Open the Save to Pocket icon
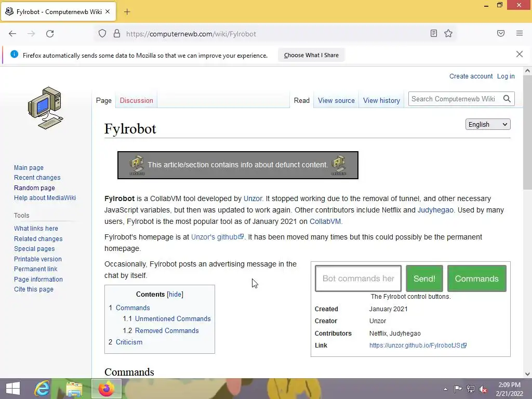 tap(500, 33)
